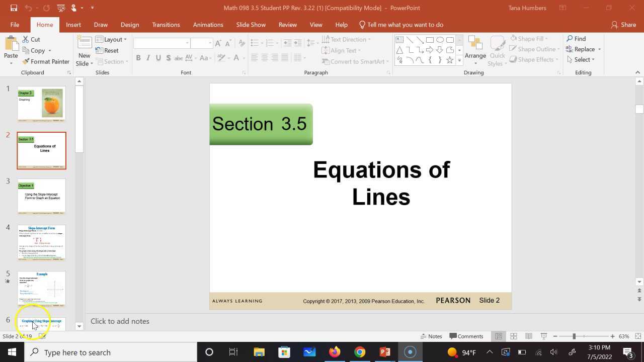
Task: Click the Notes button in status bar
Action: [x=432, y=336]
